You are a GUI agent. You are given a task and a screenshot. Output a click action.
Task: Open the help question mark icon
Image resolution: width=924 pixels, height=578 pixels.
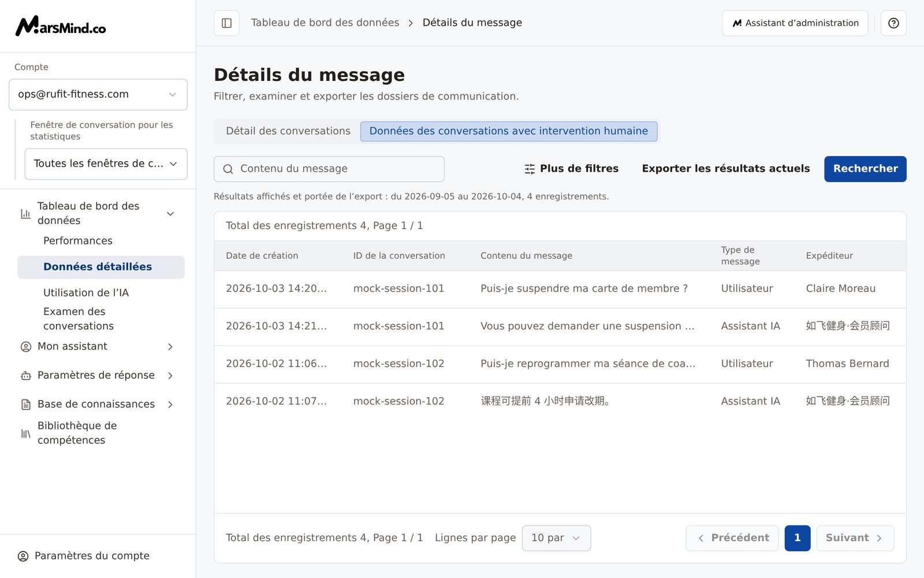893,23
